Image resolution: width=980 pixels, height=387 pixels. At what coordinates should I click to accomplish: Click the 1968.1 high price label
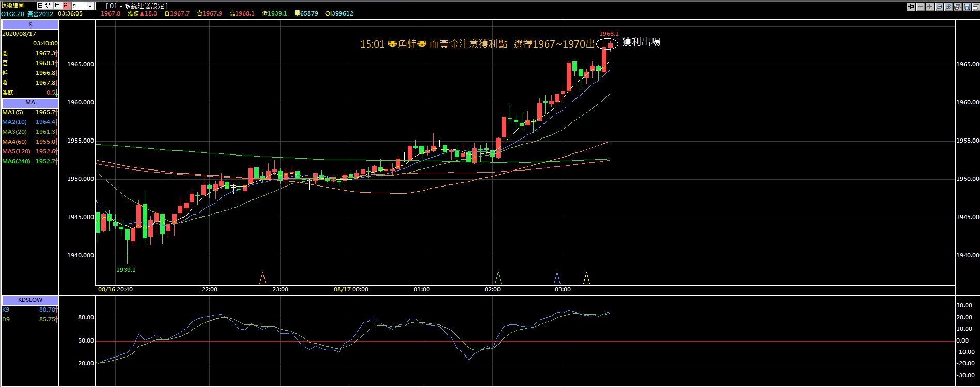pos(609,34)
